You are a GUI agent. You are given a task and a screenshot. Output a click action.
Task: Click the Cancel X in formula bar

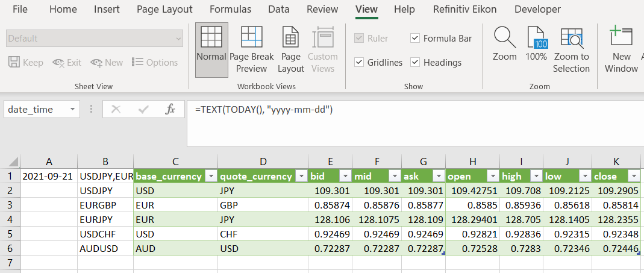point(116,109)
